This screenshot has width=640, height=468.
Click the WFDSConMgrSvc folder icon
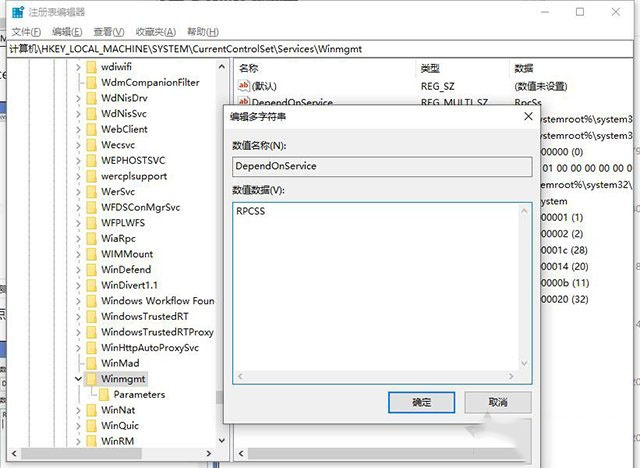pos(91,207)
